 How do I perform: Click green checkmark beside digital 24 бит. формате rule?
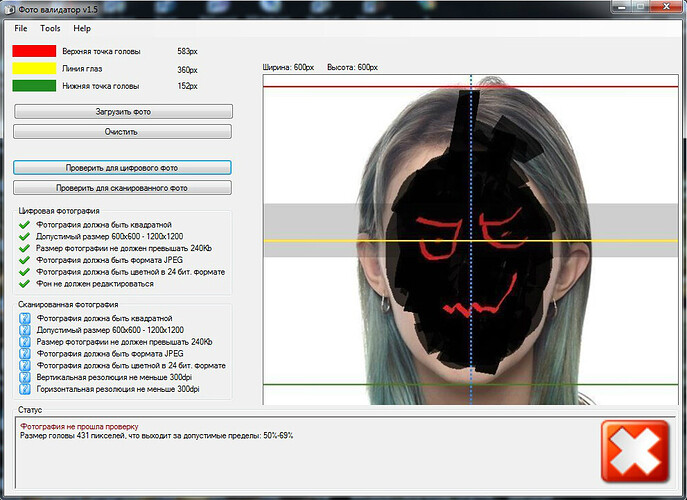tap(25, 272)
